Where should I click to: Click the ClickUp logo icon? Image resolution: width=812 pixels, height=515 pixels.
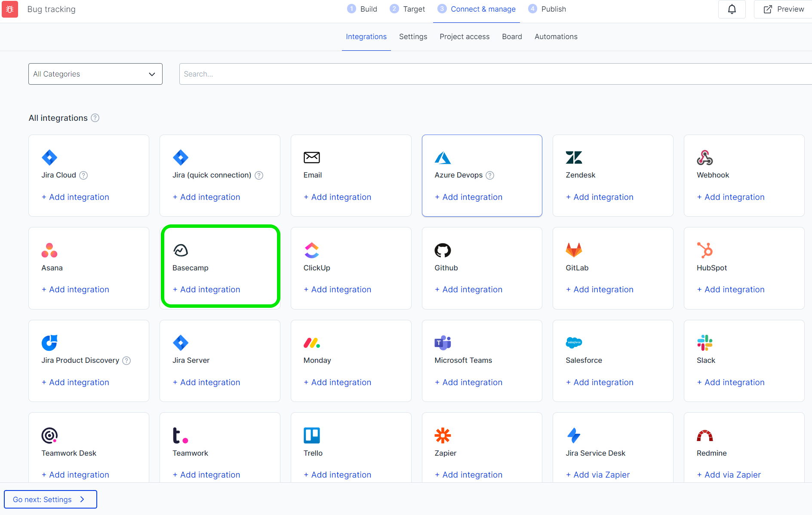312,250
